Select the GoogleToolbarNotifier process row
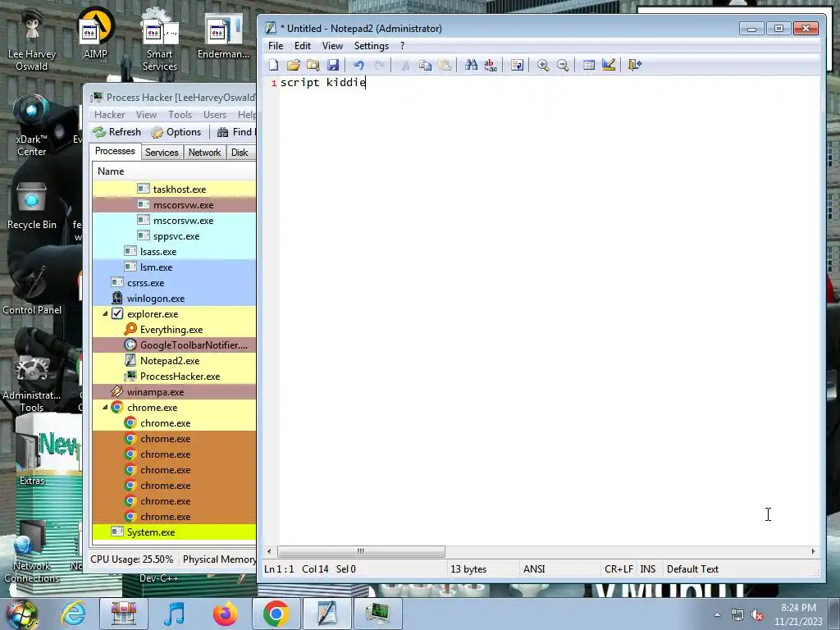The height and width of the screenshot is (630, 840). tap(174, 345)
